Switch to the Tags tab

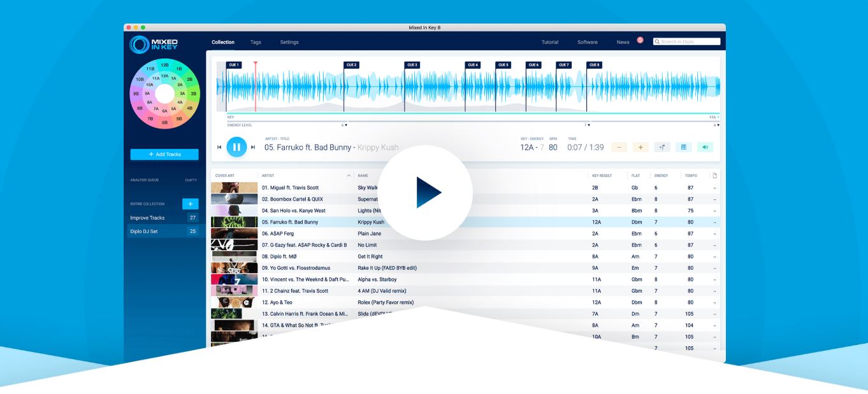(x=256, y=42)
